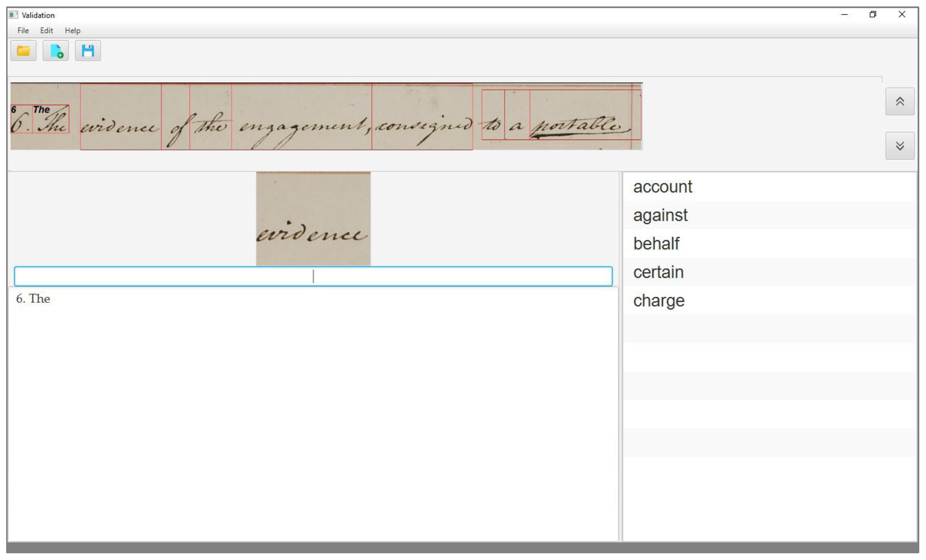Focus the empty transcription text field
The width and height of the screenshot is (926, 560).
click(313, 277)
